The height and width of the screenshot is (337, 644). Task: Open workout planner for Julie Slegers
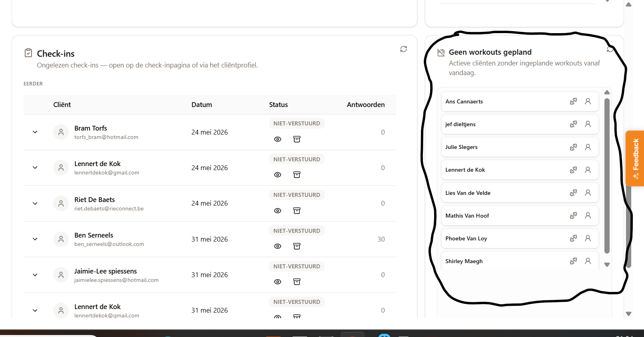pos(573,147)
